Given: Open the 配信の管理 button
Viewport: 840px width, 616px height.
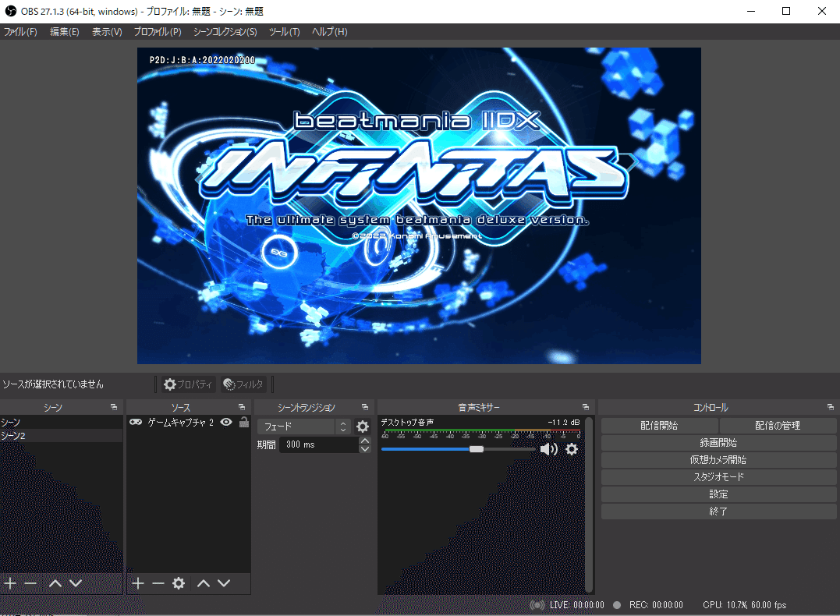Looking at the screenshot, I should click(x=778, y=425).
